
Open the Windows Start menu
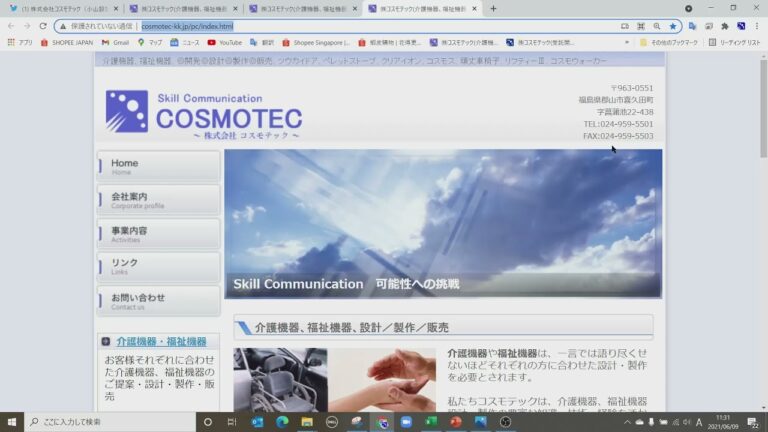(x=12, y=422)
